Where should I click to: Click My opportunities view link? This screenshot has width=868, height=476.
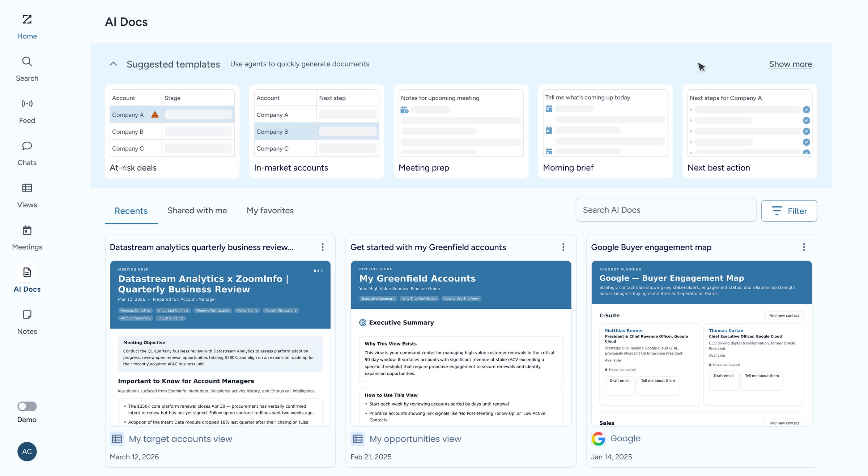(x=415, y=439)
